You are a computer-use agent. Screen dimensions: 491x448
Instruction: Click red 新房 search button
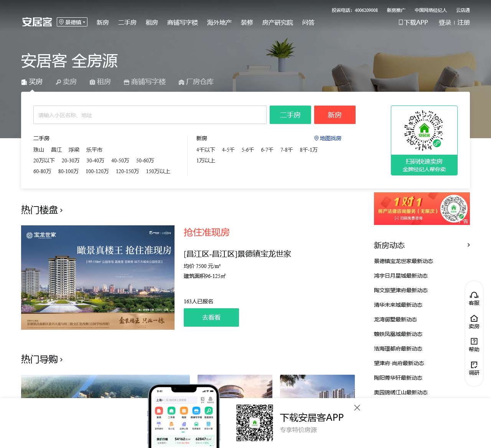tap(335, 115)
